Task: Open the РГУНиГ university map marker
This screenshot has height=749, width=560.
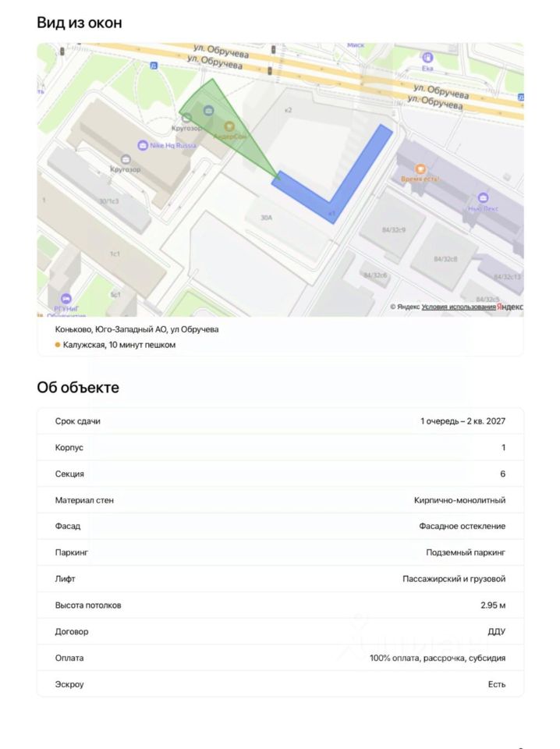Action: 66,299
